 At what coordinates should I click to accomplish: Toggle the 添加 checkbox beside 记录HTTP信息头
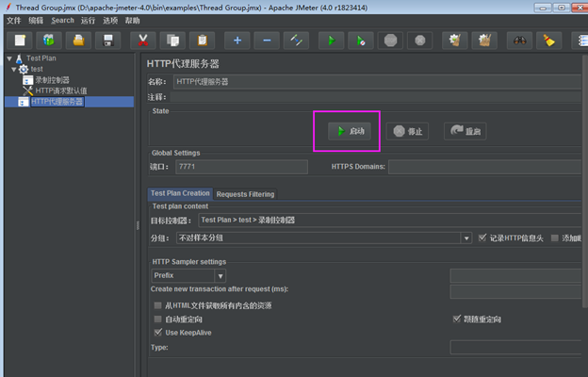555,238
